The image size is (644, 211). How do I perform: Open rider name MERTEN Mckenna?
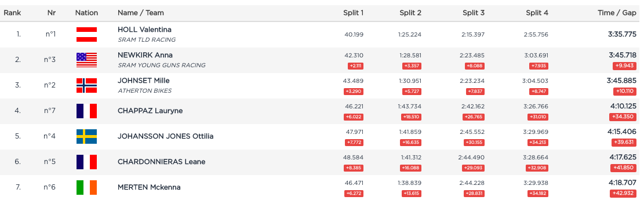(149, 187)
